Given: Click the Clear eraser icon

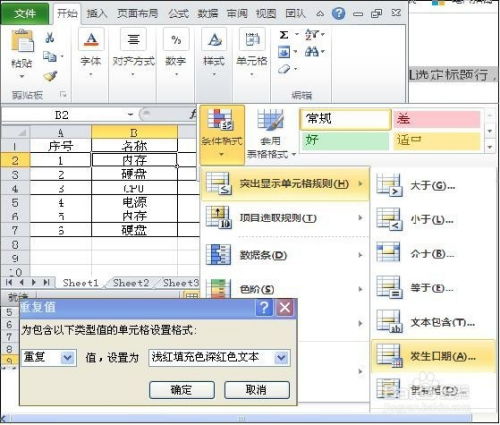Looking at the screenshot, I should point(284,69).
